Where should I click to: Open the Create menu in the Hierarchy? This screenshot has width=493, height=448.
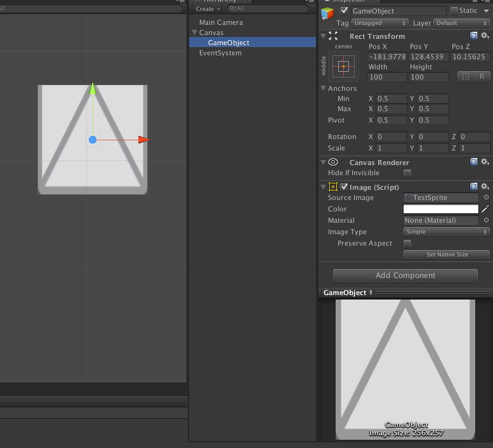207,9
